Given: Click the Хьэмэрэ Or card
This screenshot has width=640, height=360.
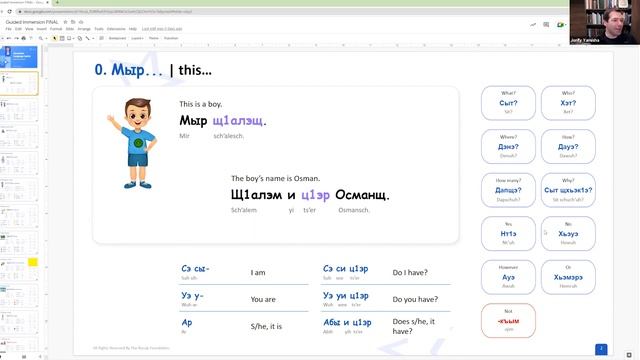Looking at the screenshot, I should 568,277.
